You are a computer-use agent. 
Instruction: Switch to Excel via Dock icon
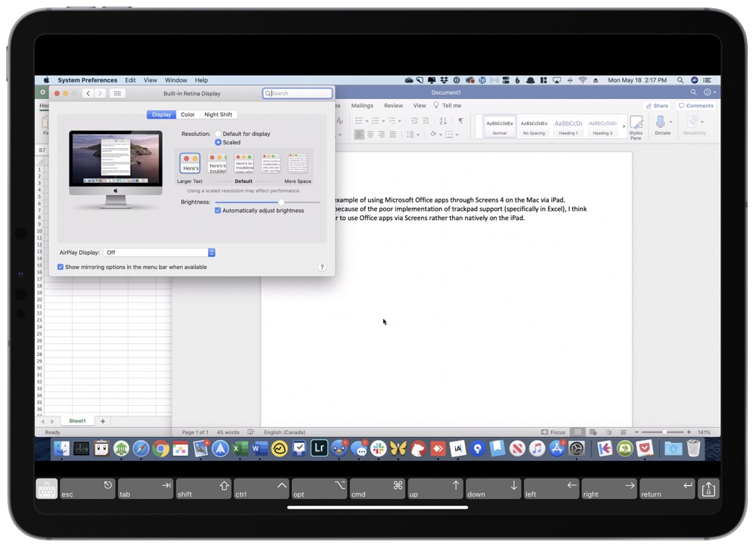click(240, 449)
